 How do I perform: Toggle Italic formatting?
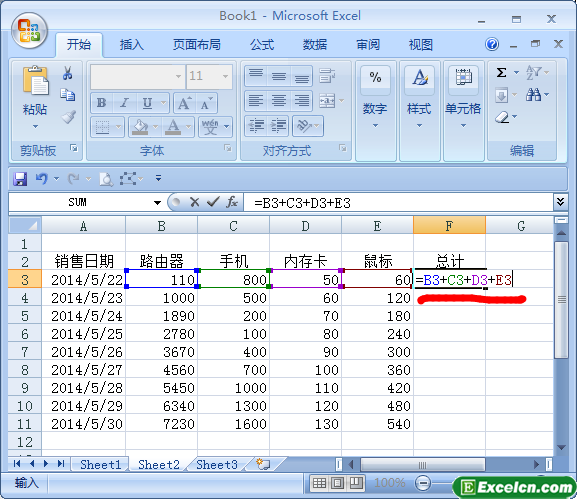click(124, 103)
